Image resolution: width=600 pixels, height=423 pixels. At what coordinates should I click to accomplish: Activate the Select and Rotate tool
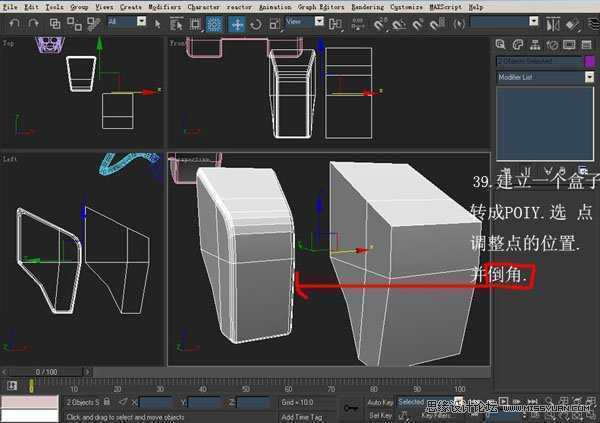click(x=256, y=24)
